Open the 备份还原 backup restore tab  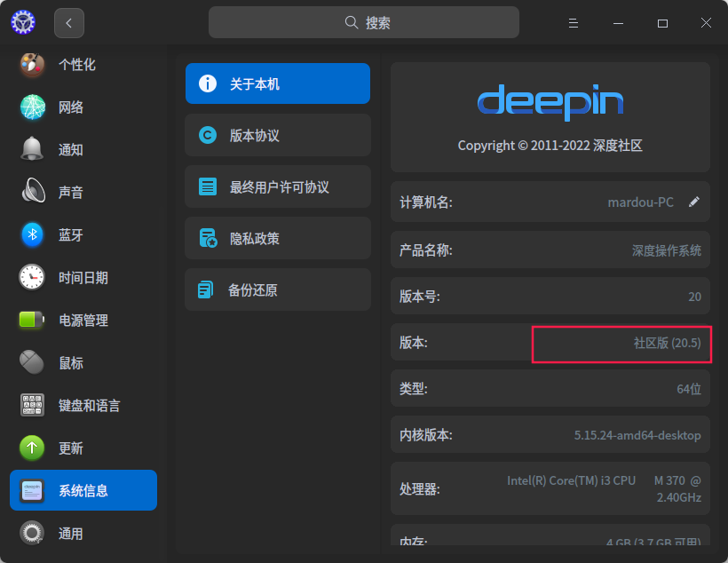[x=278, y=289]
